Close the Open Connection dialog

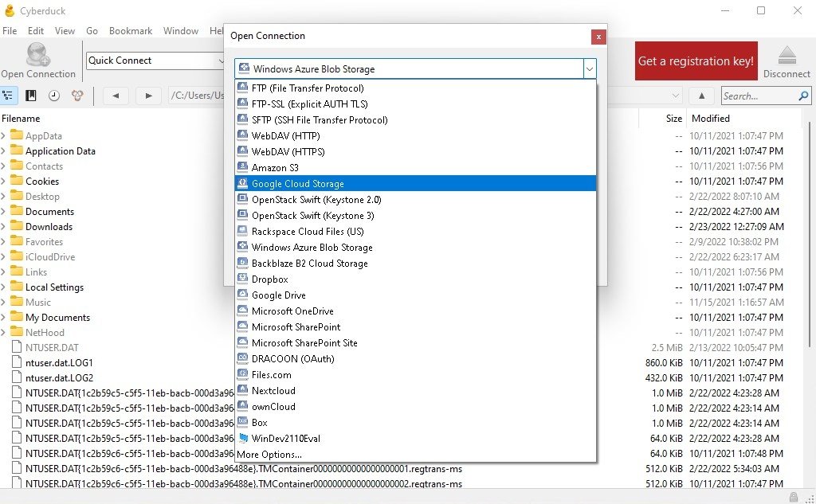point(598,37)
